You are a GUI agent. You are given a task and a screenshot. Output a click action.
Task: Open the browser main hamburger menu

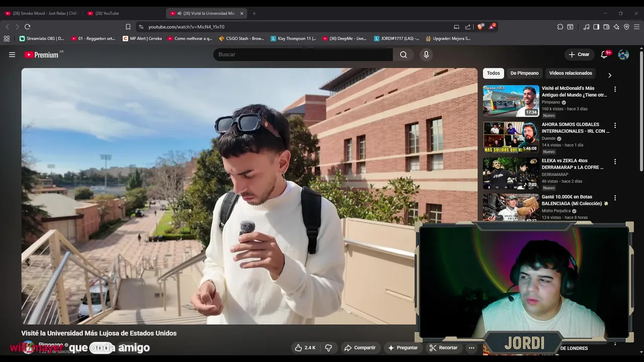[x=636, y=27]
